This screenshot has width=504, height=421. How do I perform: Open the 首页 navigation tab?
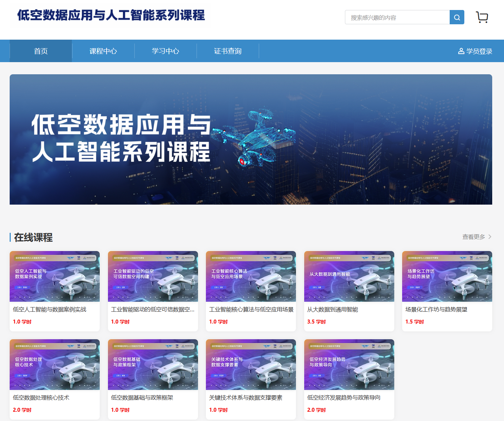(41, 51)
